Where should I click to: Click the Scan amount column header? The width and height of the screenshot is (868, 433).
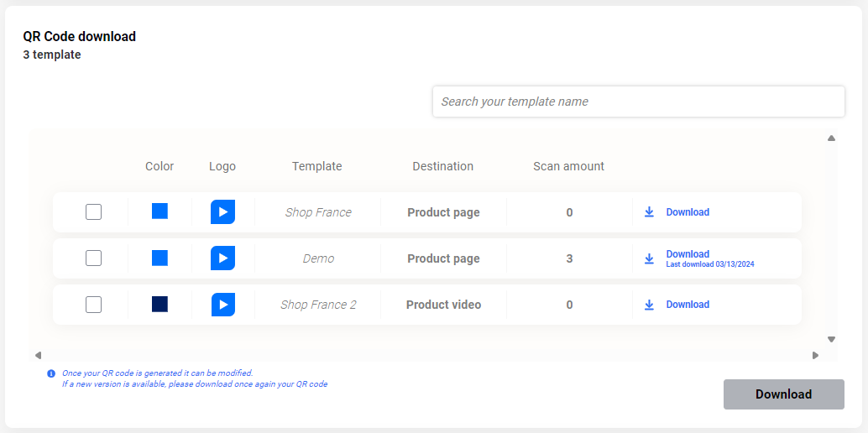(568, 166)
